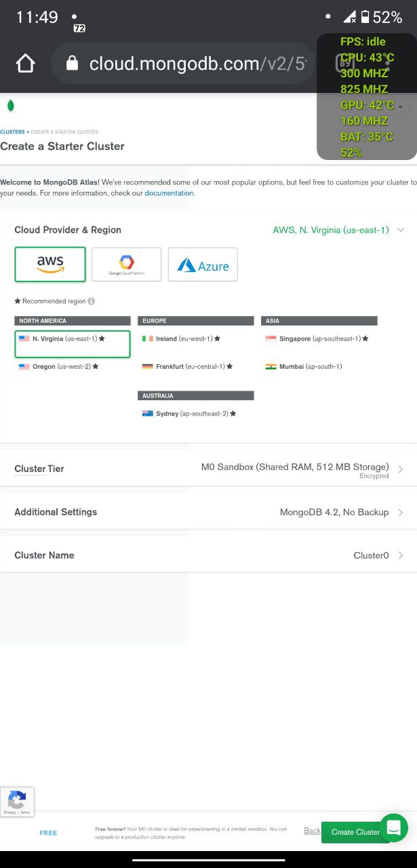
Task: Tap the clock showing 11:49
Action: (37, 17)
